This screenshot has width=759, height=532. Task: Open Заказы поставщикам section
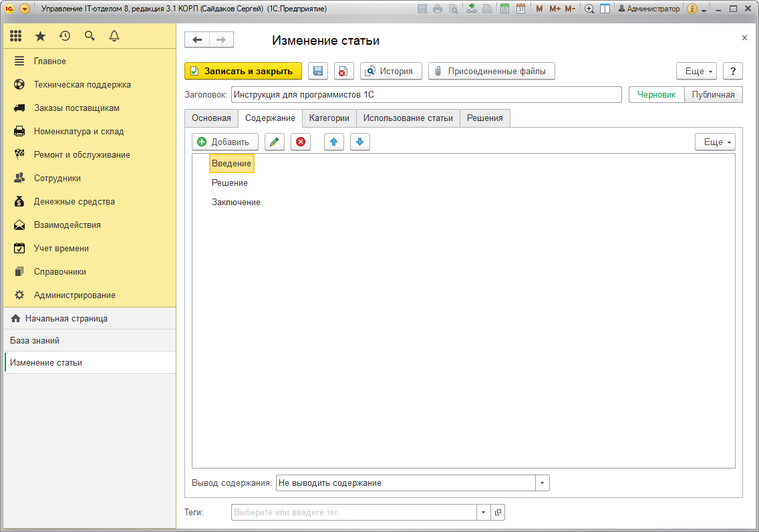coord(90,108)
